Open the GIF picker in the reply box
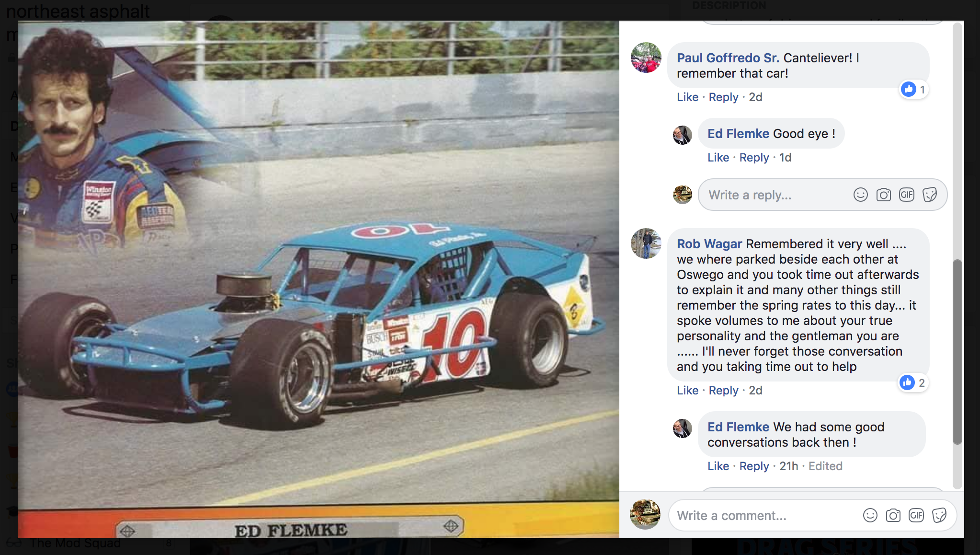The image size is (980, 555). pos(906,195)
